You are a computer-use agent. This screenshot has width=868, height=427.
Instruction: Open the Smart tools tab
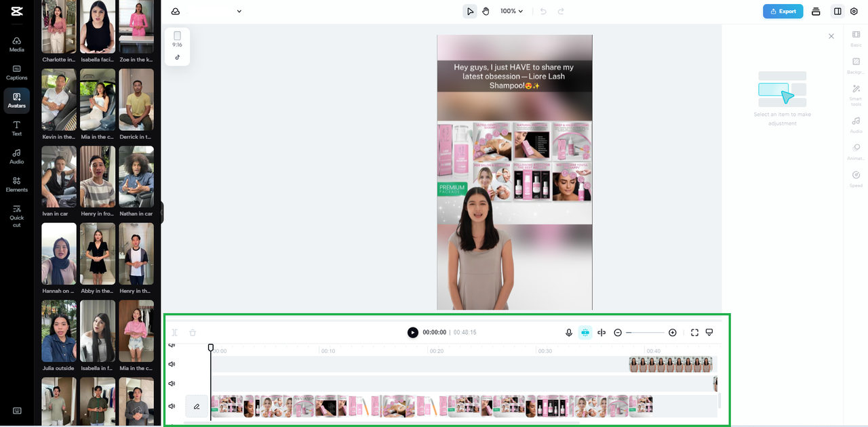click(x=856, y=95)
